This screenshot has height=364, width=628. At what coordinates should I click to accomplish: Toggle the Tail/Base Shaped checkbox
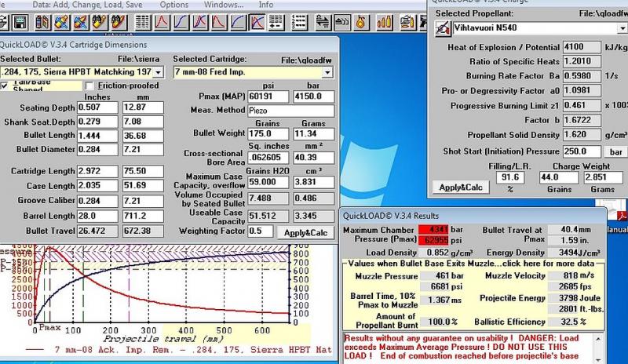[x=5, y=86]
